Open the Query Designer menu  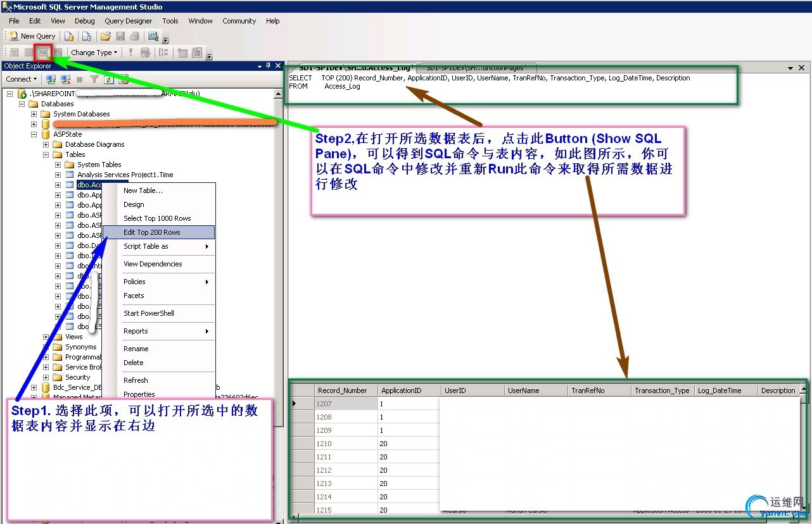tap(129, 21)
